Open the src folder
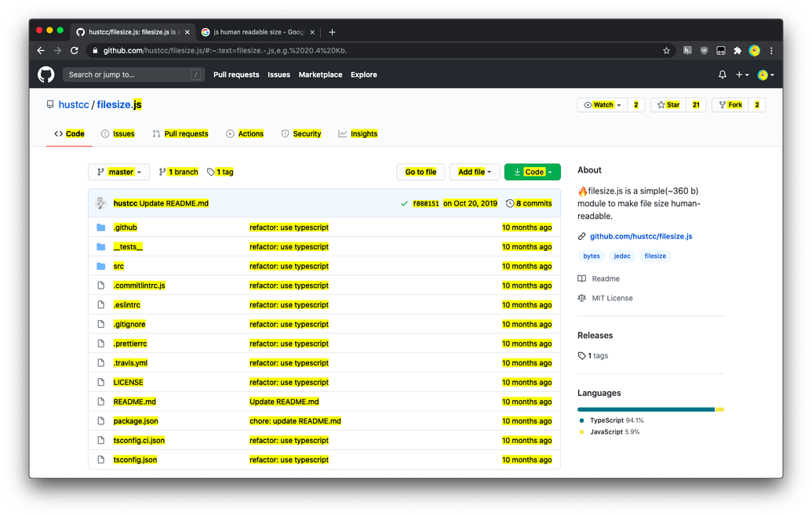 click(x=118, y=266)
